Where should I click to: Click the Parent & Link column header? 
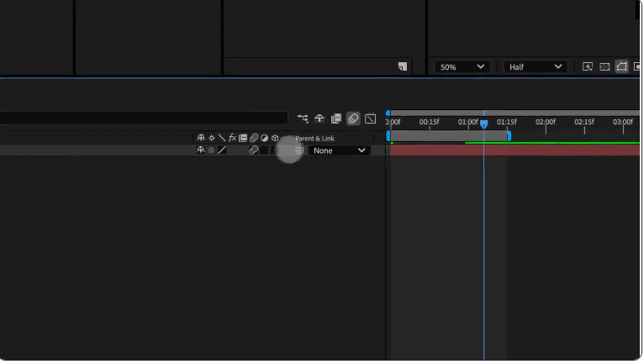tap(314, 139)
